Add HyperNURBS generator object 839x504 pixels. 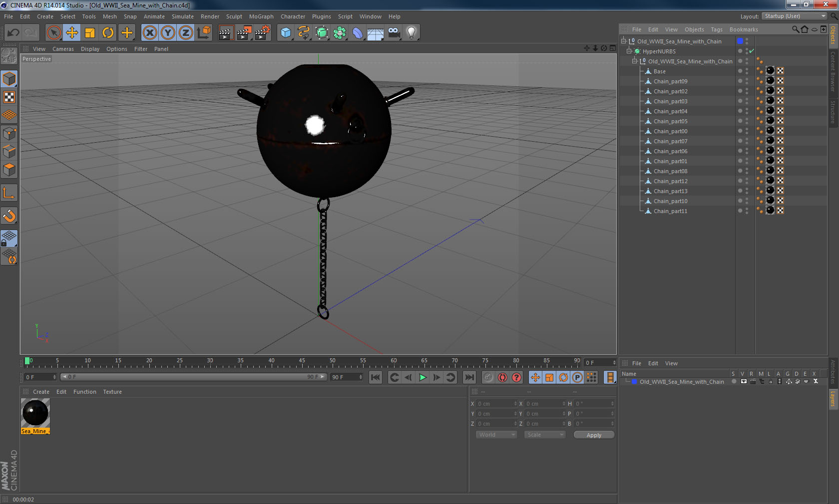click(x=322, y=33)
